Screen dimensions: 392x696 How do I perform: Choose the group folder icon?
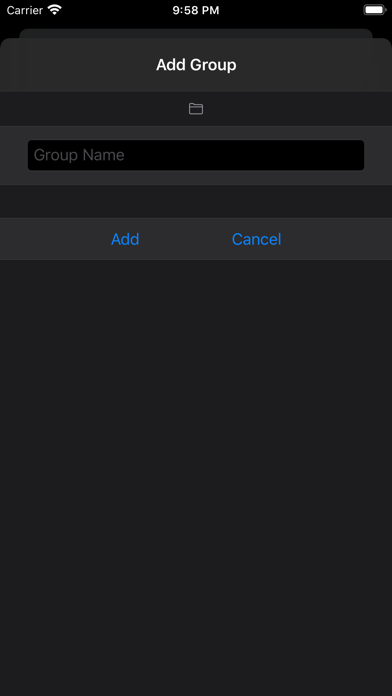pos(196,109)
